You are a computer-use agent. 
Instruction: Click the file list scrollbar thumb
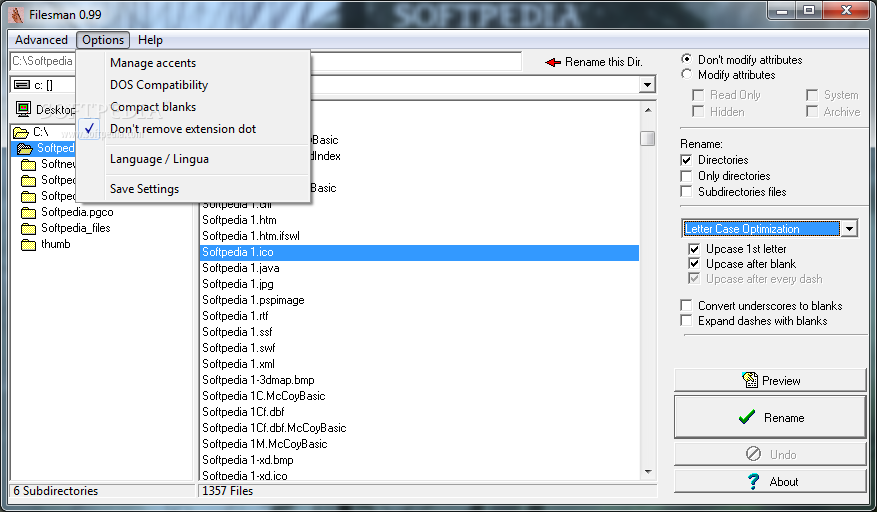(648, 138)
